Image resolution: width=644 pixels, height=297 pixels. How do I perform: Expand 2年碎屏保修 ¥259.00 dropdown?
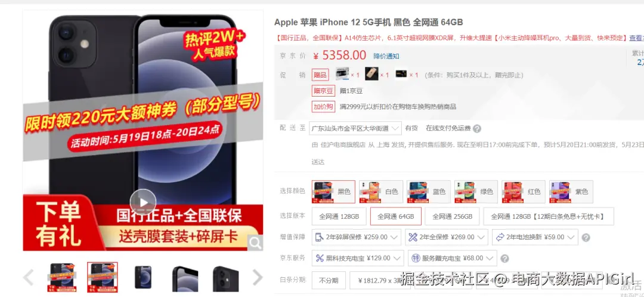(x=357, y=237)
